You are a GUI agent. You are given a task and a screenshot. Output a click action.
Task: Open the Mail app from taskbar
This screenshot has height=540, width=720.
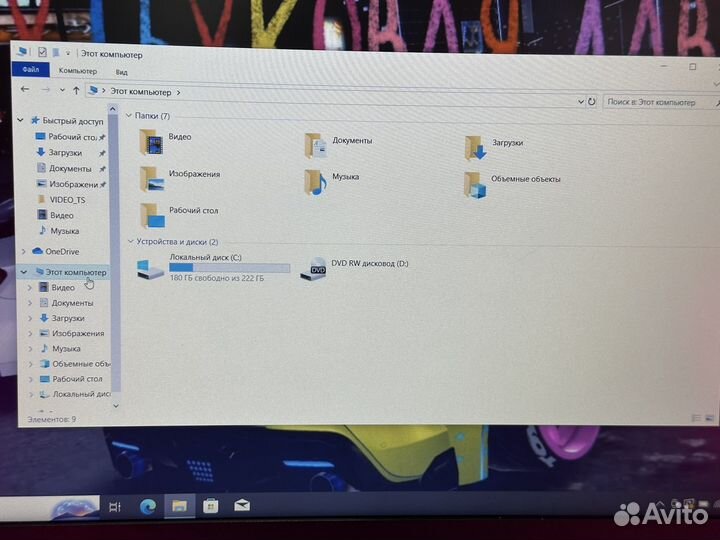242,506
